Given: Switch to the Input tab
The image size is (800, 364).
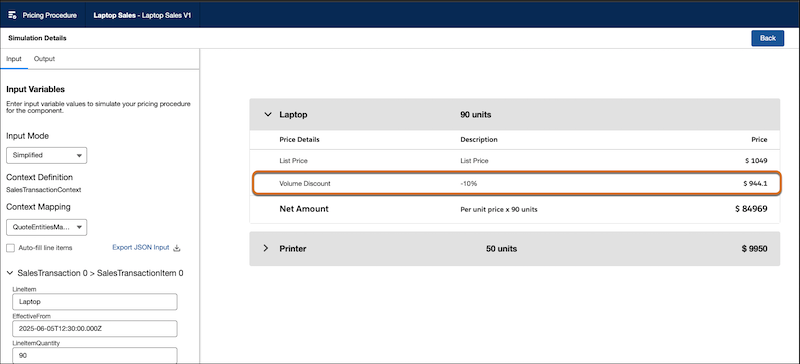Looking at the screenshot, I should 14,59.
